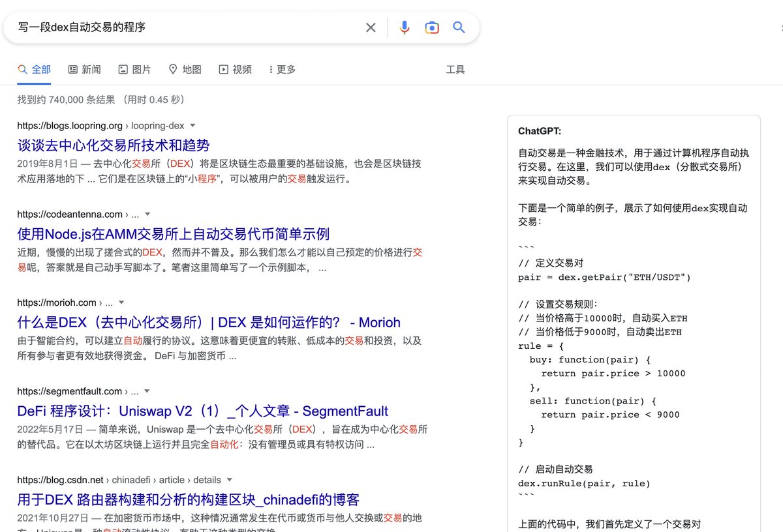Open result 什么是DEX（去中心化交易所）Morioh
The image size is (783, 532).
click(209, 323)
